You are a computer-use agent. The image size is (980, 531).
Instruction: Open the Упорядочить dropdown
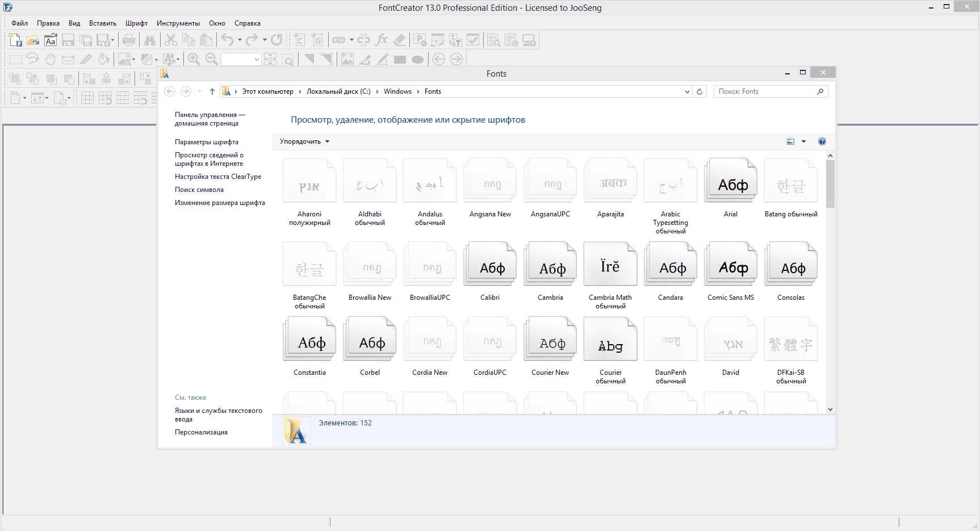coord(305,141)
